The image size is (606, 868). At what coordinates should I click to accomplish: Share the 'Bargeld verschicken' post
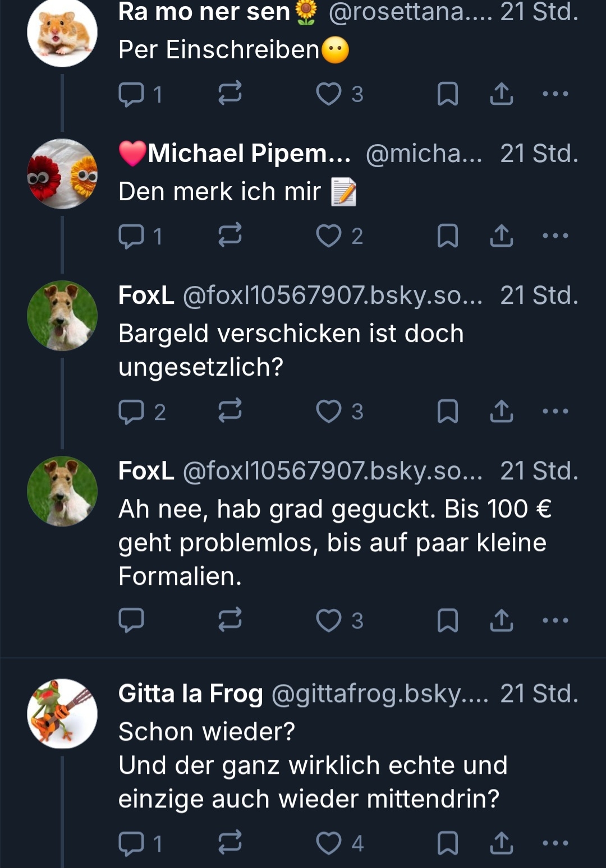coord(501,411)
